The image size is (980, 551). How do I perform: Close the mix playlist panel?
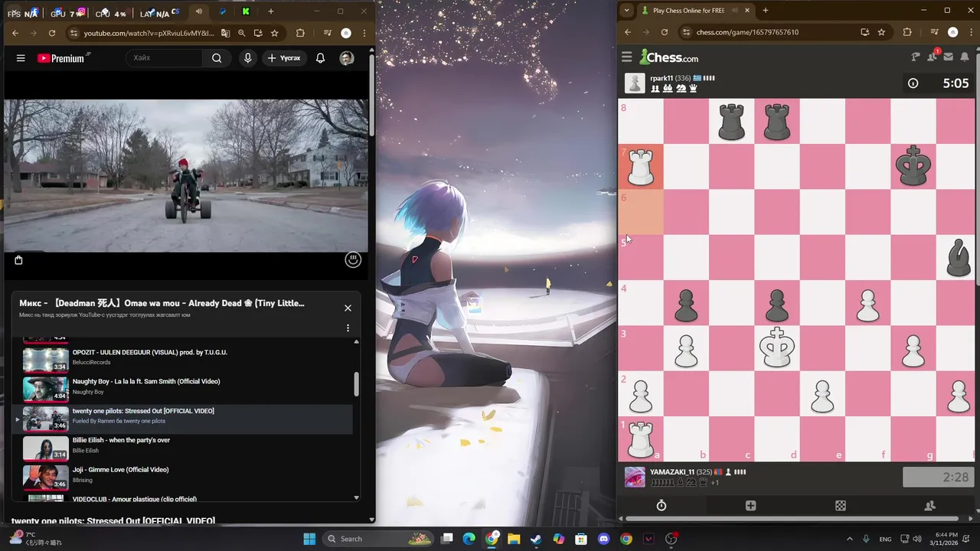(348, 308)
